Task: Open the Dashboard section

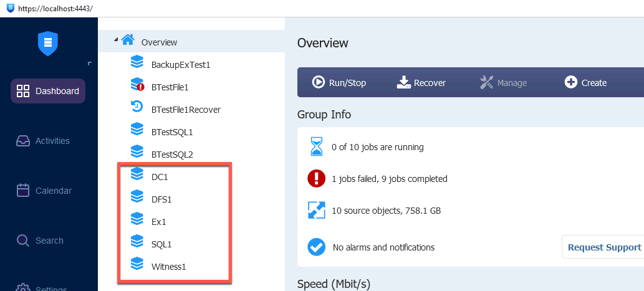Action: [x=48, y=91]
